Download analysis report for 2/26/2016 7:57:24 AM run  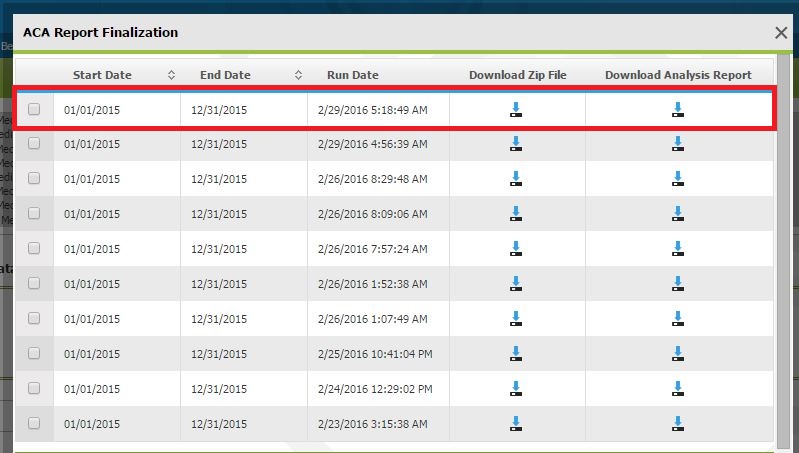(677, 248)
